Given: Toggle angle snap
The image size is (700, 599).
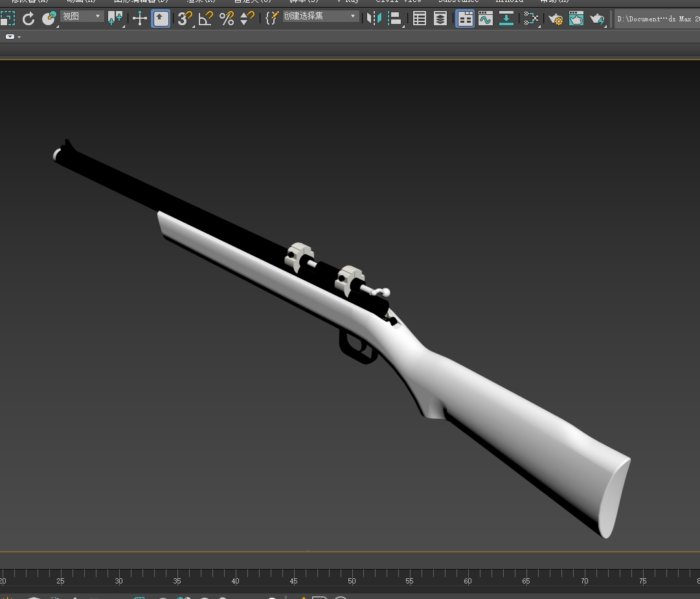Looking at the screenshot, I should coord(205,19).
